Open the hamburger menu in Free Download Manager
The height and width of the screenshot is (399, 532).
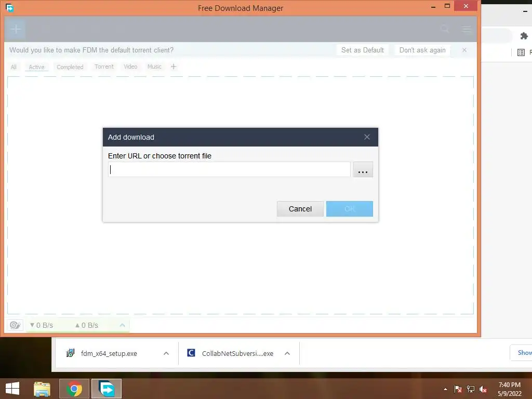pos(467,29)
